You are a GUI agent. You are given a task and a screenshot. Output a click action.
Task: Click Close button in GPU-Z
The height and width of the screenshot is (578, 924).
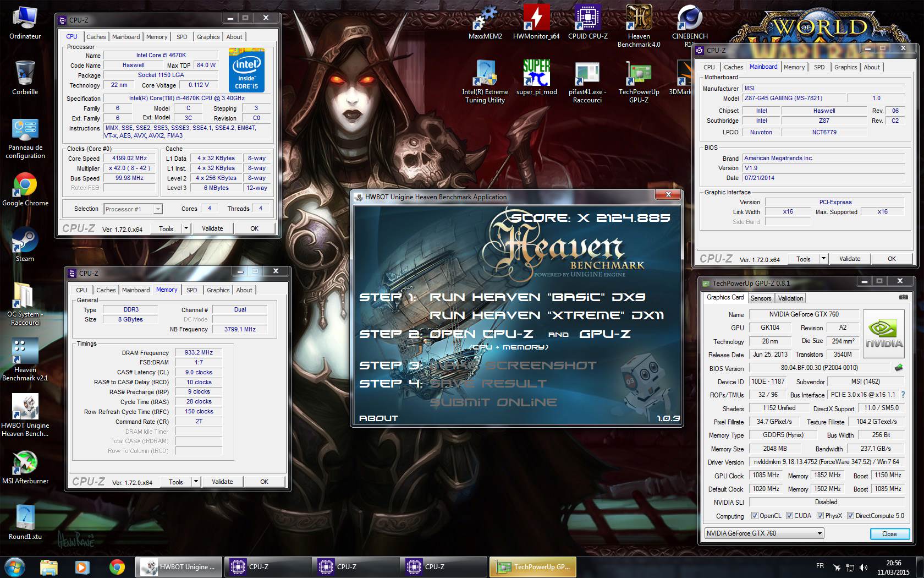(x=889, y=533)
